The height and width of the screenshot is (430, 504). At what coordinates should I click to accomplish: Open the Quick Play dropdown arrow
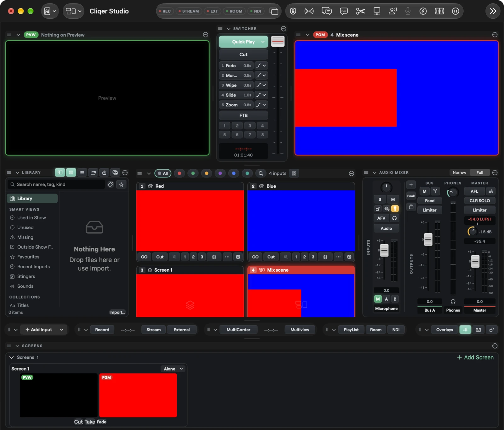click(x=263, y=42)
